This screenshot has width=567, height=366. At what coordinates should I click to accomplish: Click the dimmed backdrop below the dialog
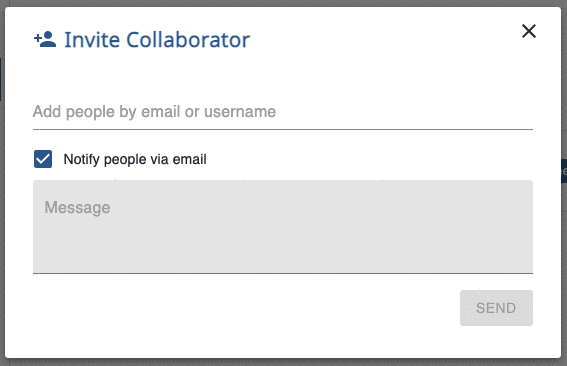click(284, 362)
